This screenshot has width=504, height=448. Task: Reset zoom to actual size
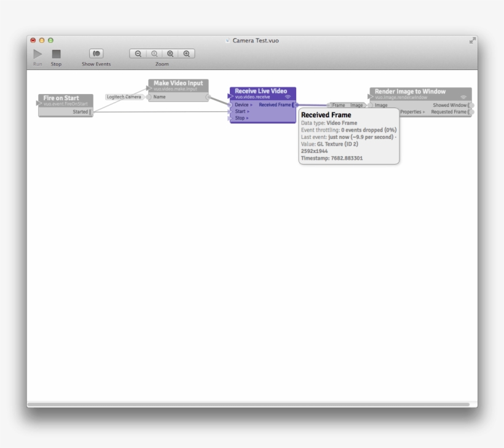pyautogui.click(x=154, y=54)
